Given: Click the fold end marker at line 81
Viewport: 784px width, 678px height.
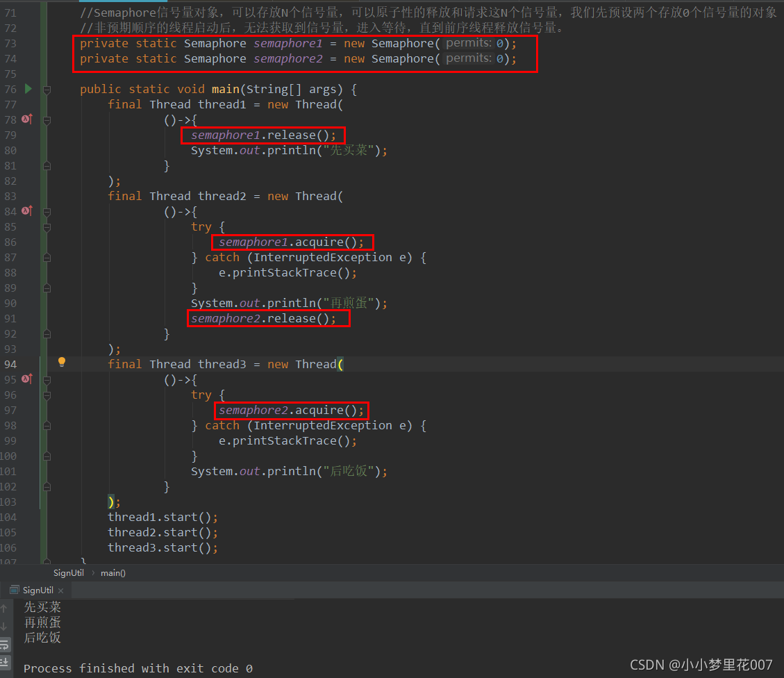Looking at the screenshot, I should tap(47, 166).
